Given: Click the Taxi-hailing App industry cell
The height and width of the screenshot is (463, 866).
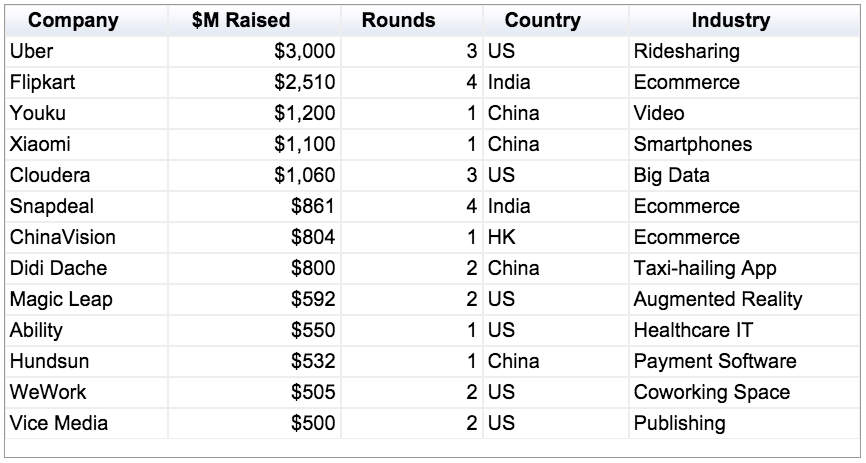Looking at the screenshot, I should point(744,268).
